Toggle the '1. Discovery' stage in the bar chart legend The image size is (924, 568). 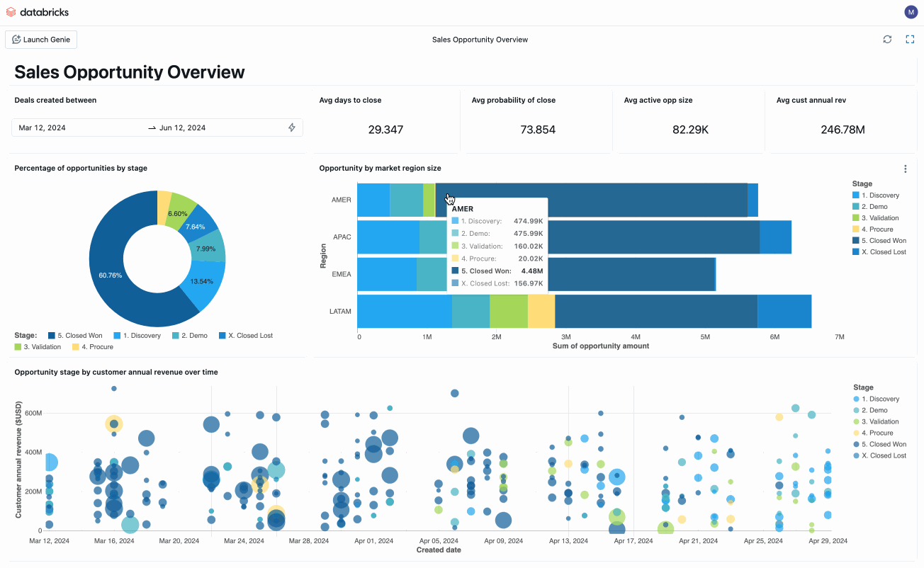tap(877, 195)
